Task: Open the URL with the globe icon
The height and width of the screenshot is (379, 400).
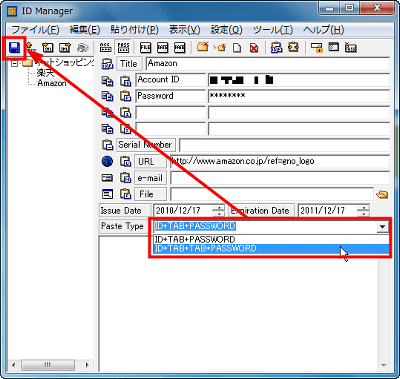Action: [x=107, y=162]
